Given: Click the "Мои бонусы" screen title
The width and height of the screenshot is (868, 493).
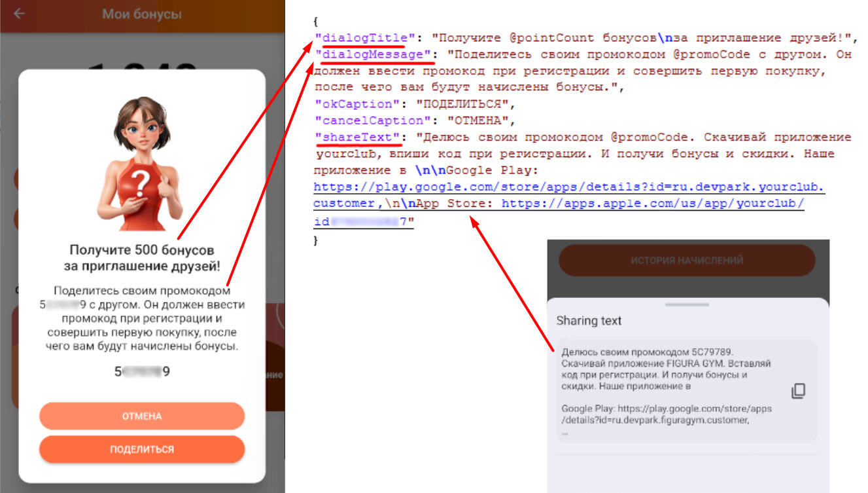Looking at the screenshot, I should (142, 14).
